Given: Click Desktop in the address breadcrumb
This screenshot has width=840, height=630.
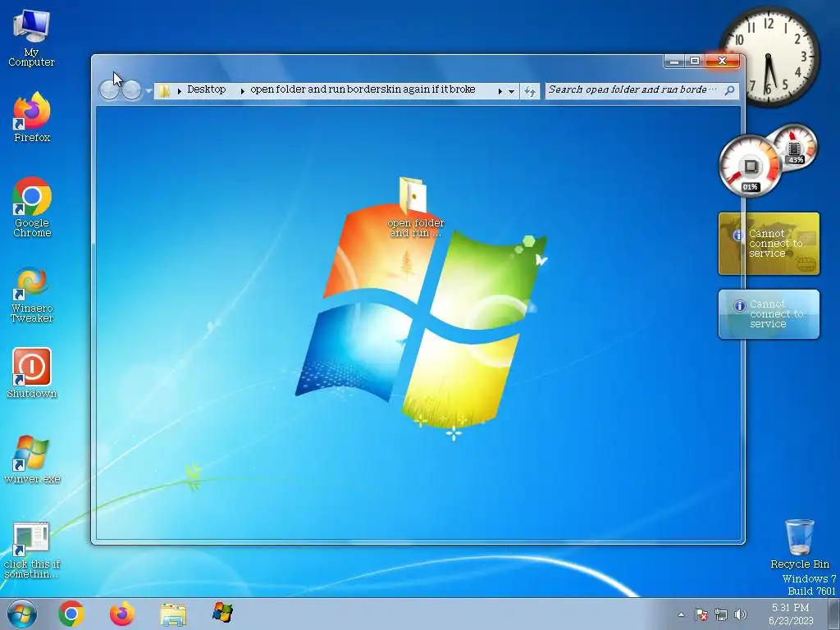Looking at the screenshot, I should click(x=206, y=89).
